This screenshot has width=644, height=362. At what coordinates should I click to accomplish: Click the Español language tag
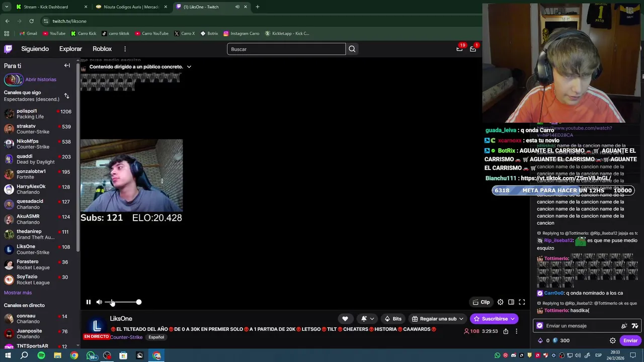[x=156, y=337]
